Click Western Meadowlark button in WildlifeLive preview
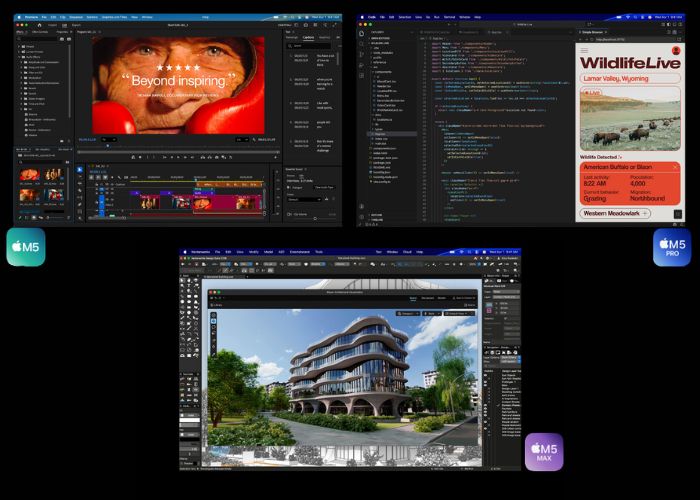Viewport: 700px width, 500px height. (x=615, y=213)
